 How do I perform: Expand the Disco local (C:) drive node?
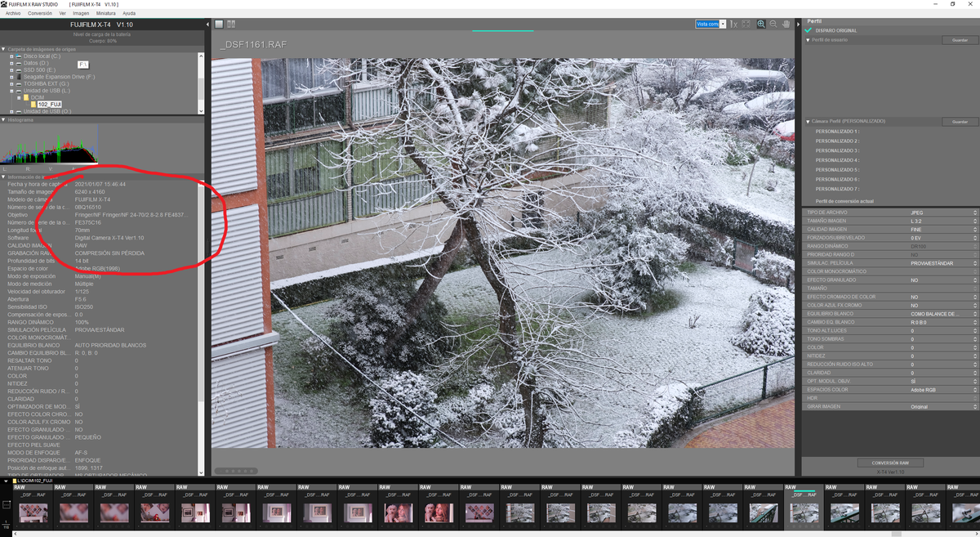(11, 56)
